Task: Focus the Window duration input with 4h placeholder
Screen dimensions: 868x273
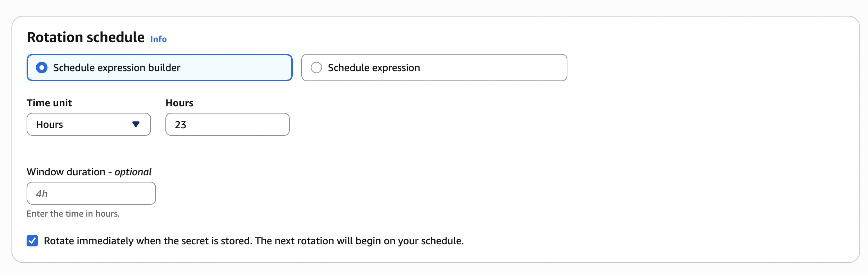Action: [91, 193]
